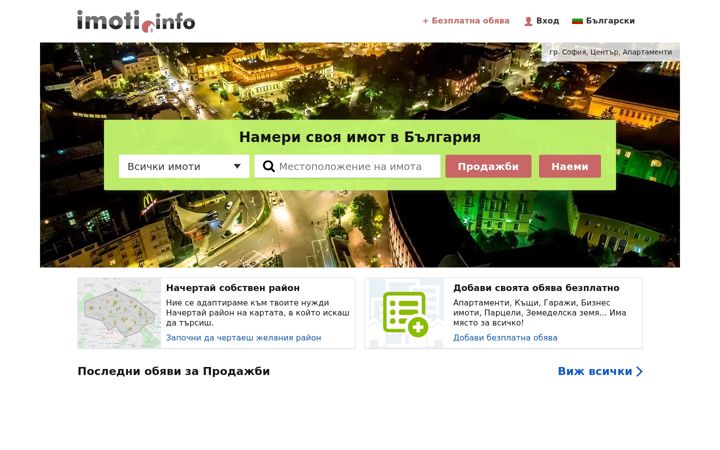Screen dimensions: 720x450
Task: Open the Всички имоти property type dropdown
Action: click(184, 166)
